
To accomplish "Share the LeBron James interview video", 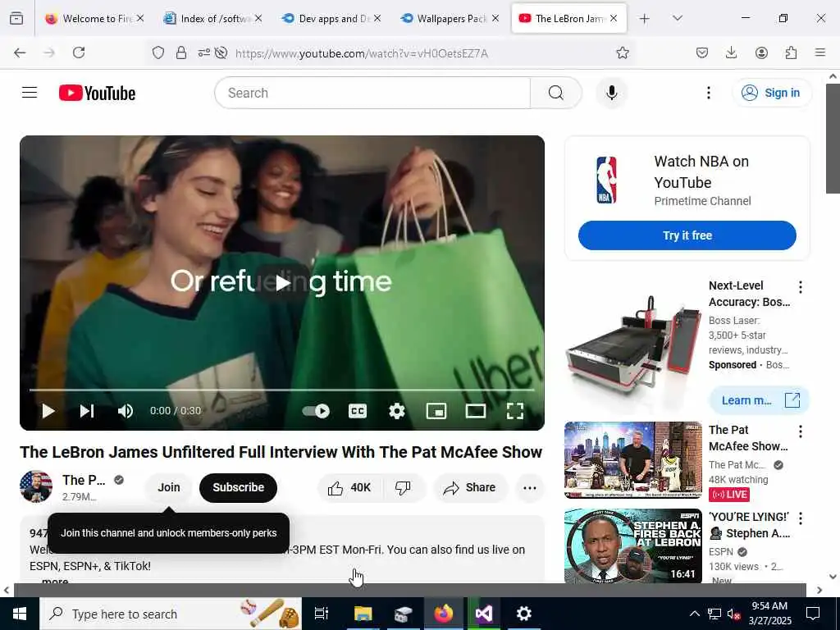I will [x=470, y=487].
